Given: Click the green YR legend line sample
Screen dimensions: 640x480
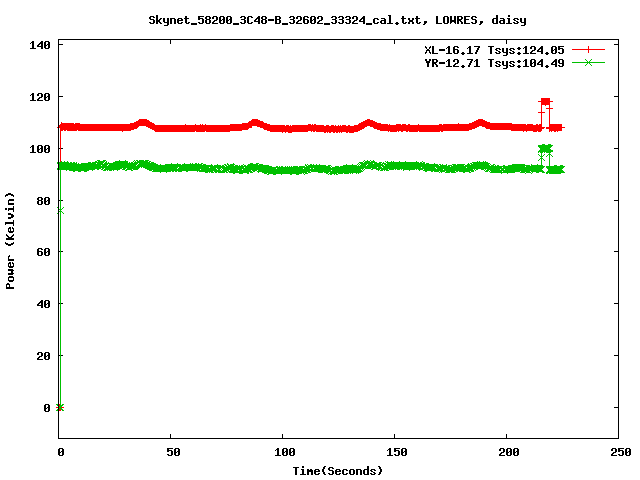Looking at the screenshot, I should pos(588,63).
